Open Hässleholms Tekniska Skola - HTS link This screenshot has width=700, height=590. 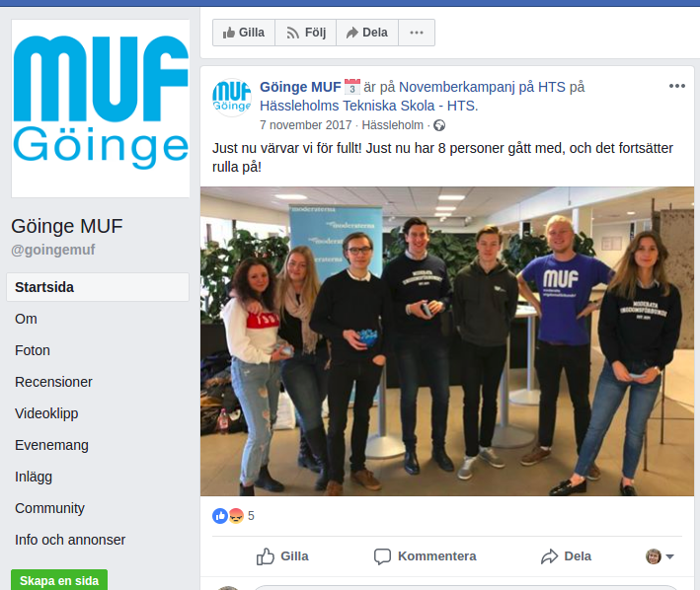368,106
